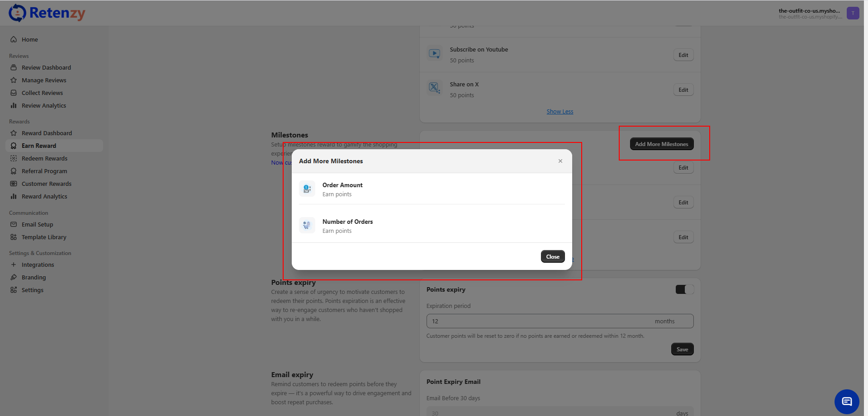The width and height of the screenshot is (868, 416).
Task: Click the Share on X icon
Action: (x=434, y=88)
